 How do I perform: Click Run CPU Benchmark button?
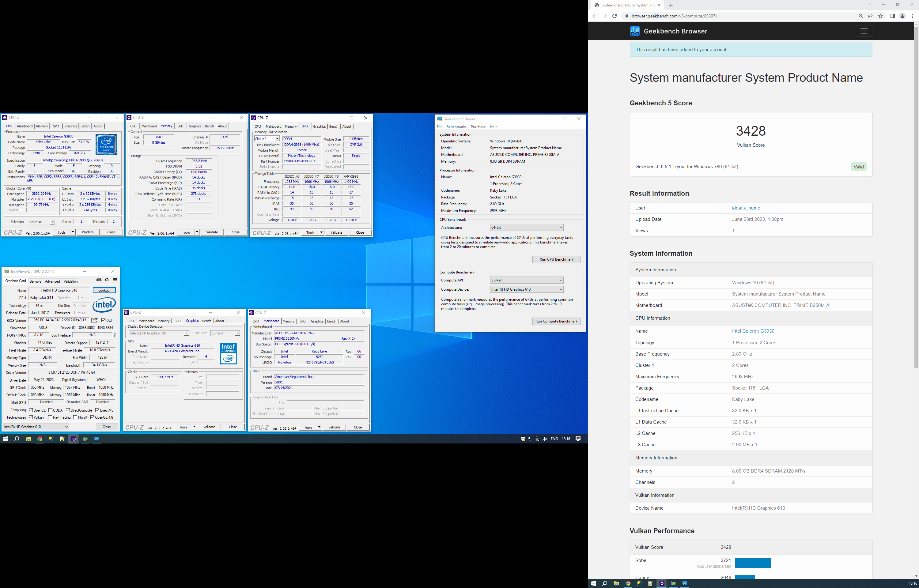(x=556, y=260)
